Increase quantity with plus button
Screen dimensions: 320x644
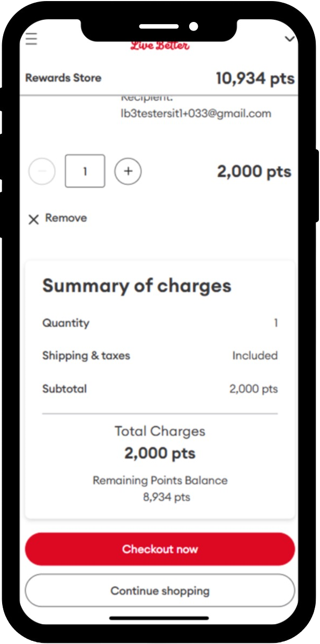(128, 171)
